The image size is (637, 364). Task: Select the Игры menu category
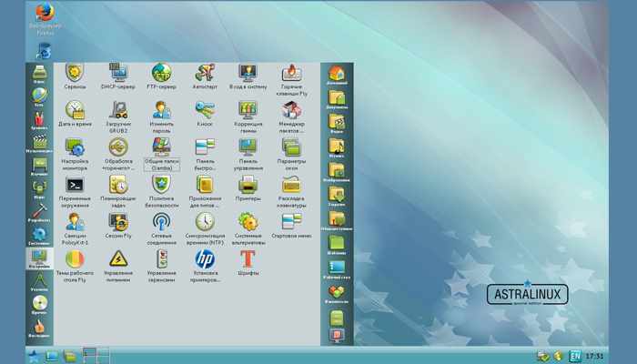coord(39,189)
